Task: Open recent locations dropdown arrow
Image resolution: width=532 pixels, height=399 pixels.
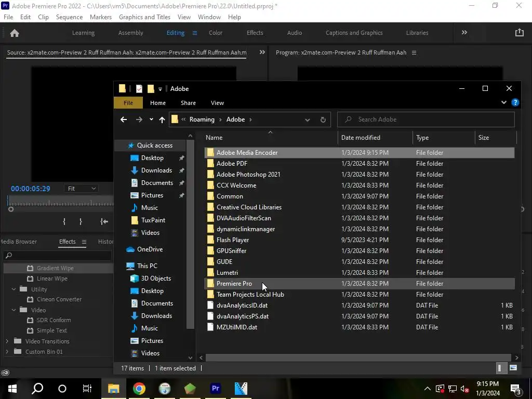Action: click(x=151, y=119)
